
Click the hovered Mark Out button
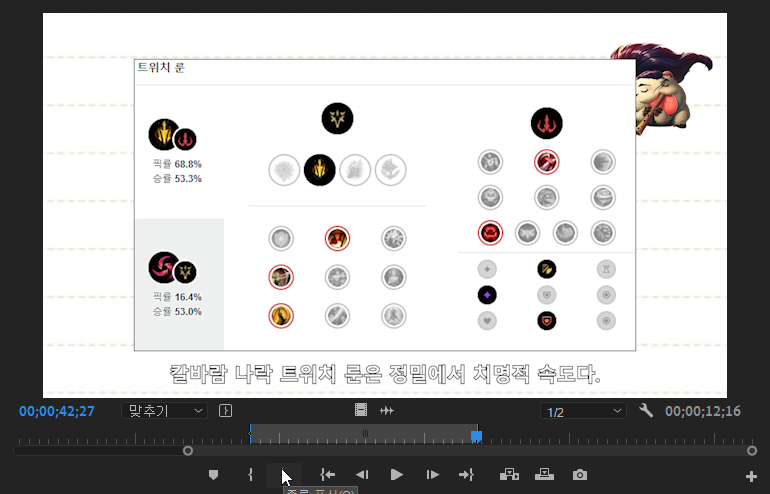click(x=284, y=475)
